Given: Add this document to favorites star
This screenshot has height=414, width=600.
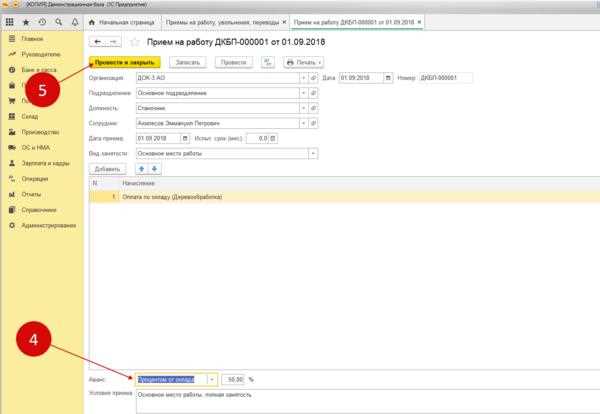Looking at the screenshot, I should click(x=135, y=42).
